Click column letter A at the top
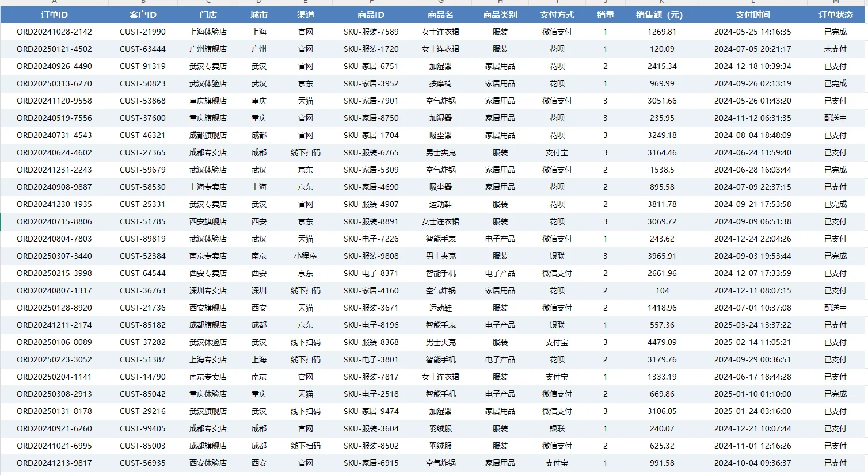The width and height of the screenshot is (868, 475). tap(54, 3)
